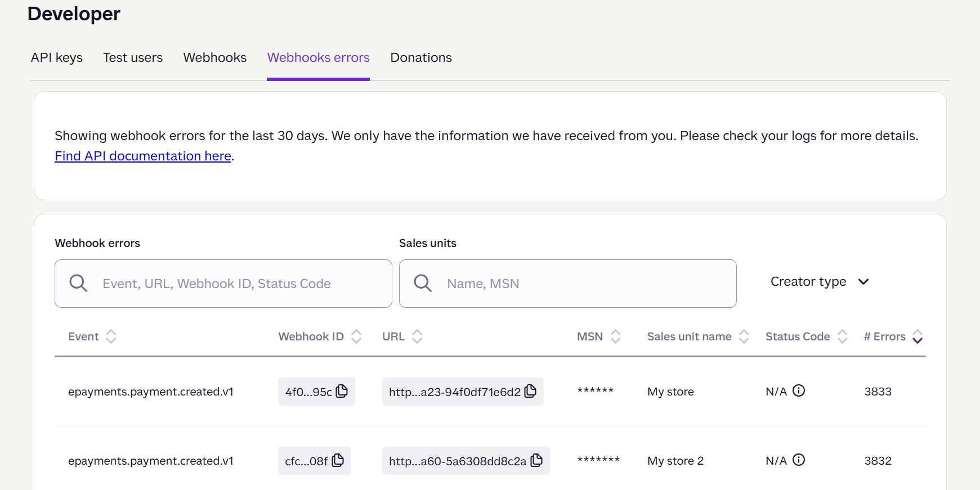
Task: Click the 4f0...95c webhook ID chip
Action: tap(316, 392)
